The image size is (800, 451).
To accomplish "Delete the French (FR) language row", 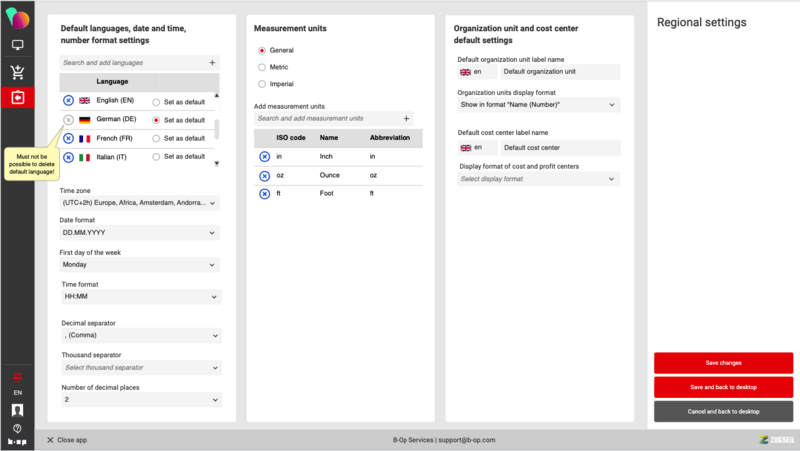I will (x=68, y=138).
